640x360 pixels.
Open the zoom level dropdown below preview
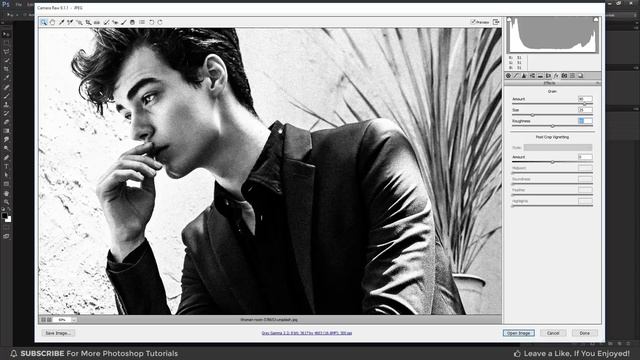click(x=74, y=320)
